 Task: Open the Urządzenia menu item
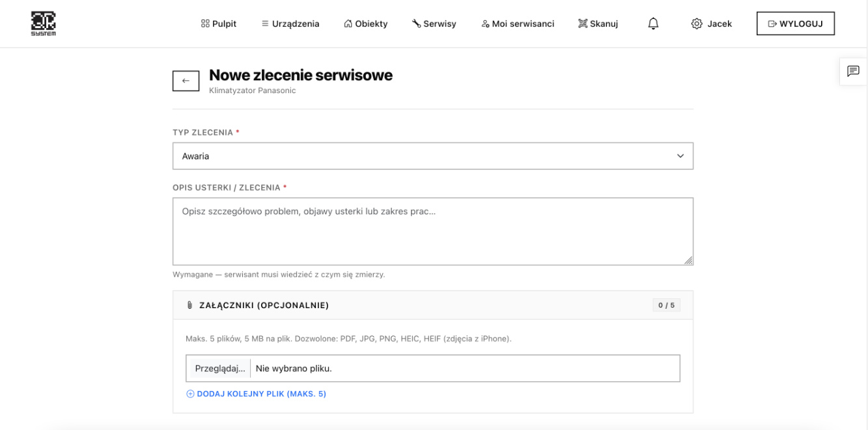tap(290, 23)
